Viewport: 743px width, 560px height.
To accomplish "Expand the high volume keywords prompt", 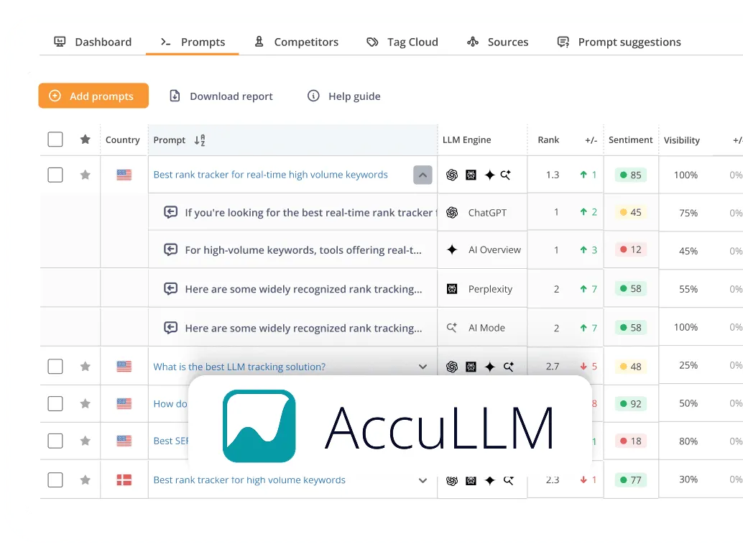I will 423,479.
